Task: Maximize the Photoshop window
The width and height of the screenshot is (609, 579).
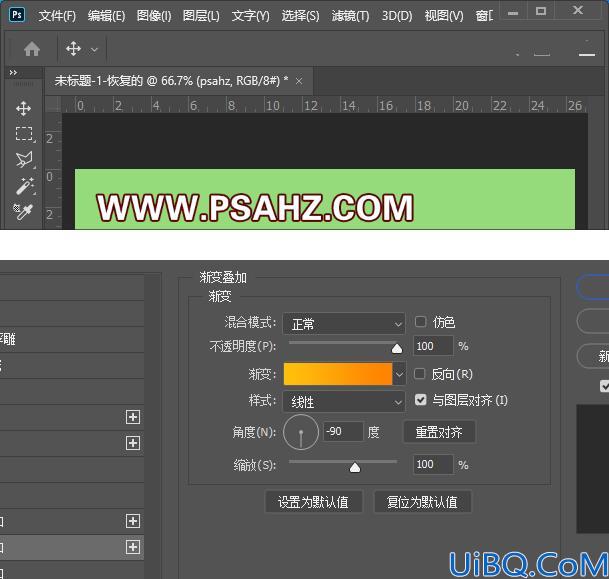Action: 541,11
